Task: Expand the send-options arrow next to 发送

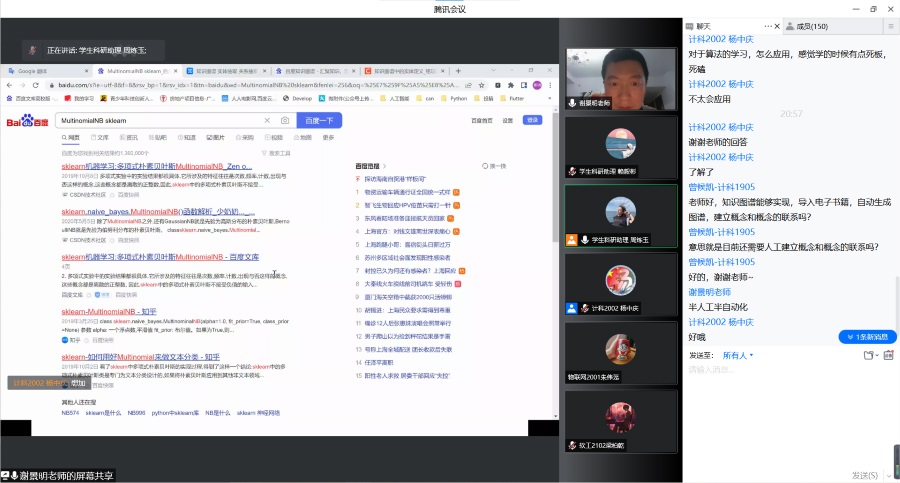Action: coord(889,475)
